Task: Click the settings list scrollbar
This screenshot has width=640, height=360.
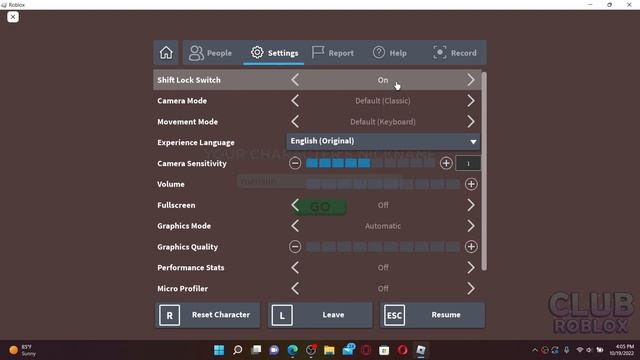Action: (x=484, y=171)
